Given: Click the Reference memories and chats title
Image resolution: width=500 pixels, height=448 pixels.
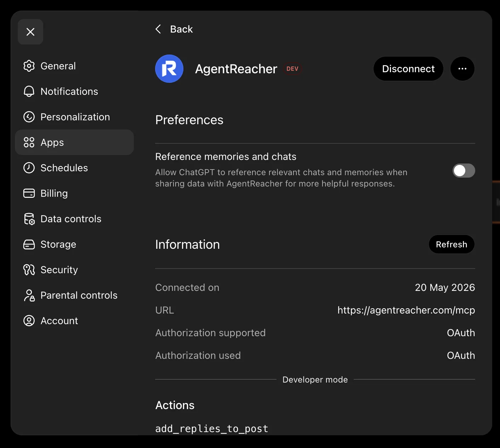Looking at the screenshot, I should click(226, 156).
